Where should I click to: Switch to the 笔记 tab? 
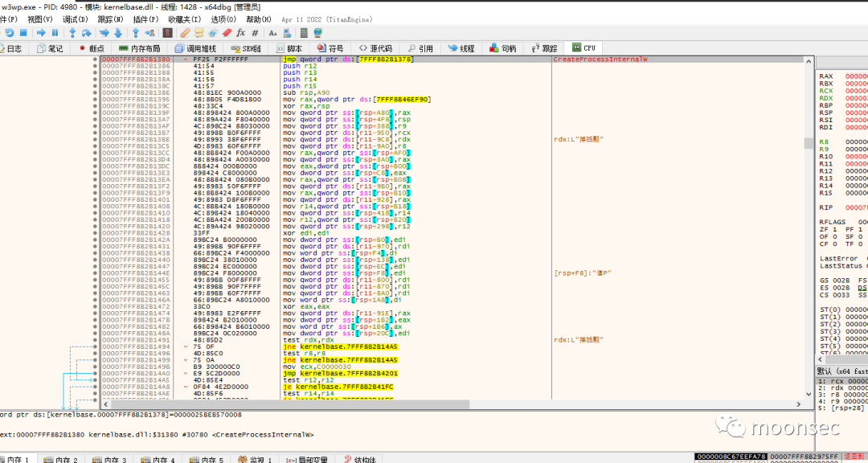coord(49,49)
